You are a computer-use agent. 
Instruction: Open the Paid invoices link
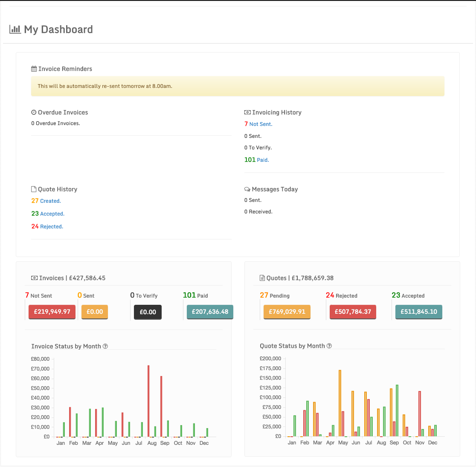coord(263,160)
